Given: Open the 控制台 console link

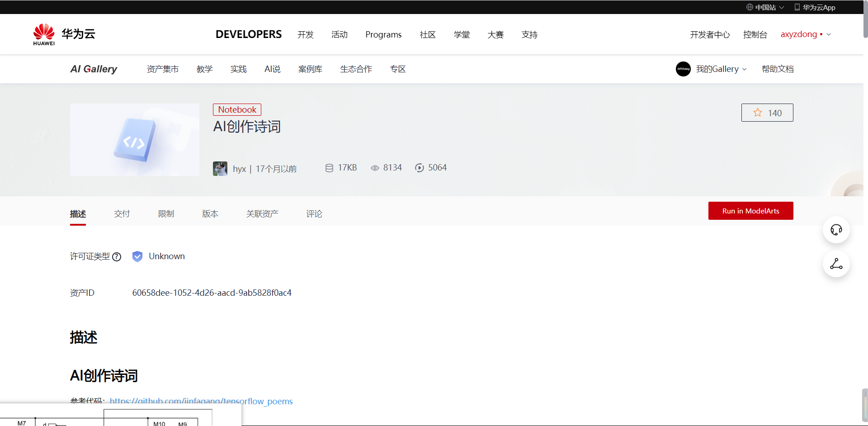Looking at the screenshot, I should click(x=755, y=34).
